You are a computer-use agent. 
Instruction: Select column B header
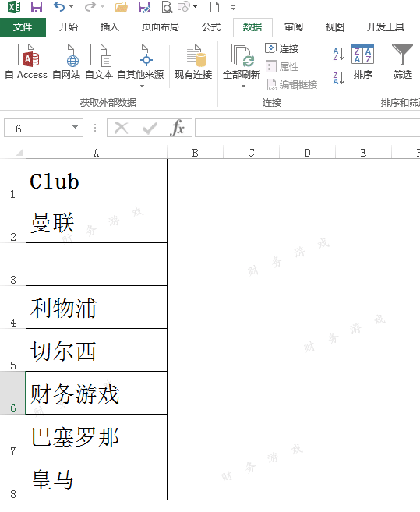point(196,153)
